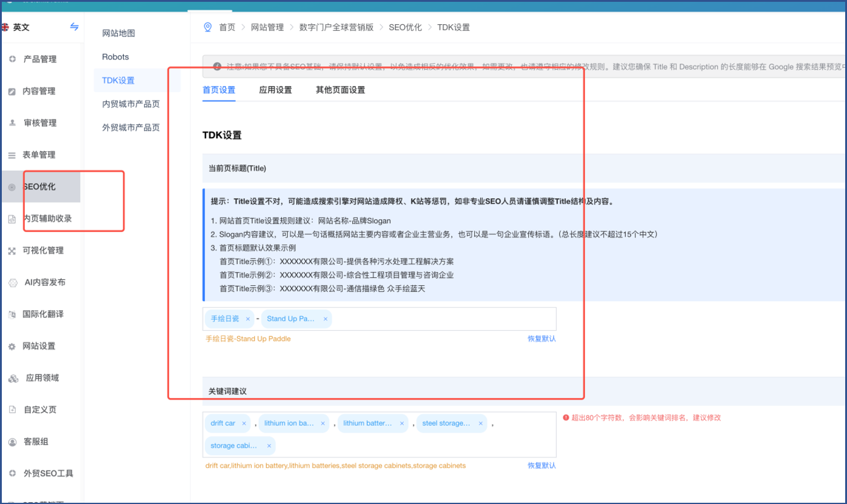This screenshot has height=504, width=847.
Task: Open the Robots submenu item
Action: click(115, 57)
